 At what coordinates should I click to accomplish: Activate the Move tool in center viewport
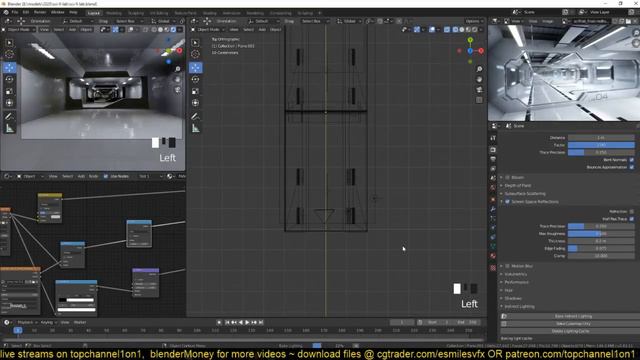(x=196, y=67)
